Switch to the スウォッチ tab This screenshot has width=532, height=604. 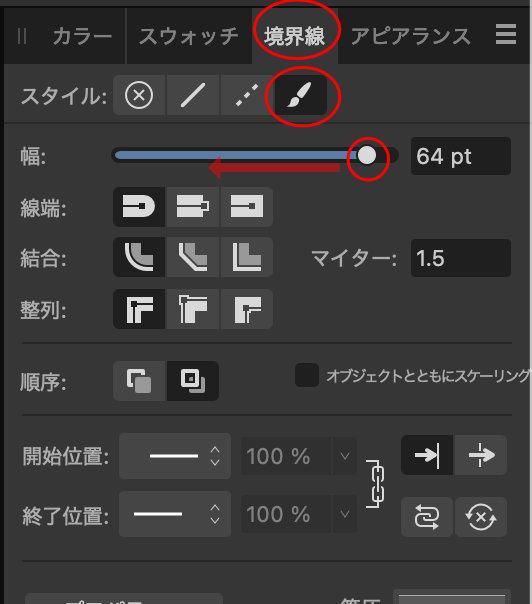[x=189, y=37]
